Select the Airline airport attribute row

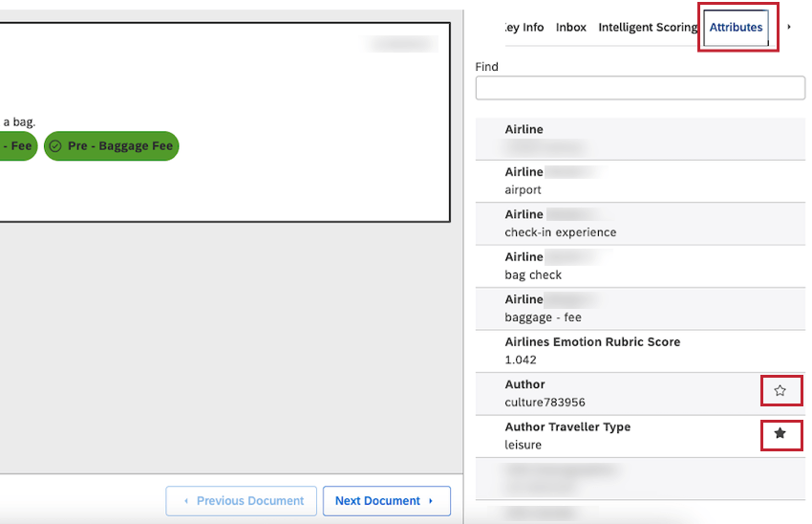click(x=640, y=181)
